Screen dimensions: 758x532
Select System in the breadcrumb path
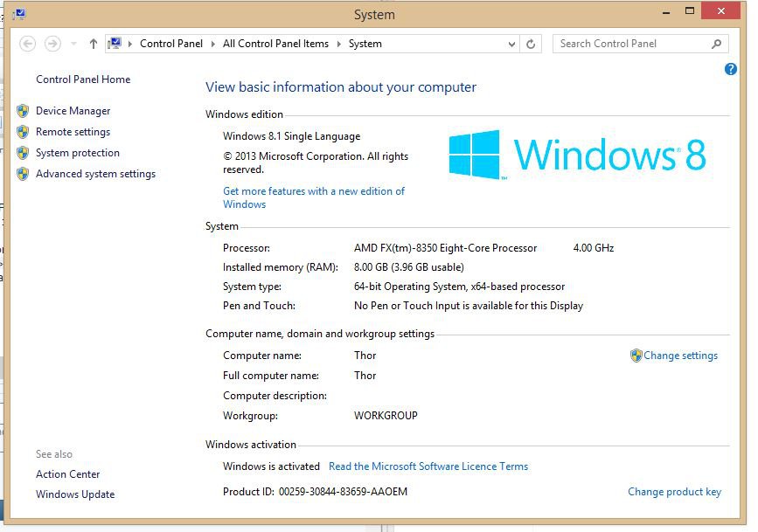[x=365, y=44]
